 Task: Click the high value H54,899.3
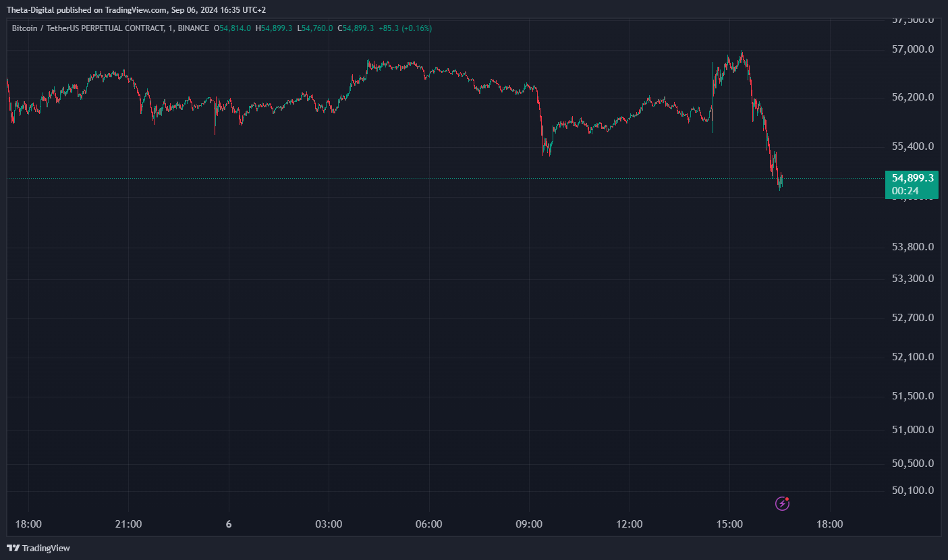coord(274,28)
